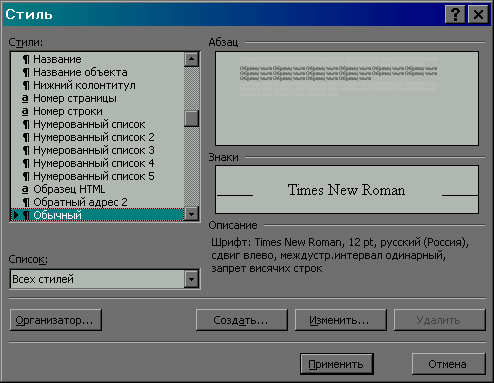Select Нумерованный список 2 style
Viewport: 494px width, 383px height.
[97, 137]
